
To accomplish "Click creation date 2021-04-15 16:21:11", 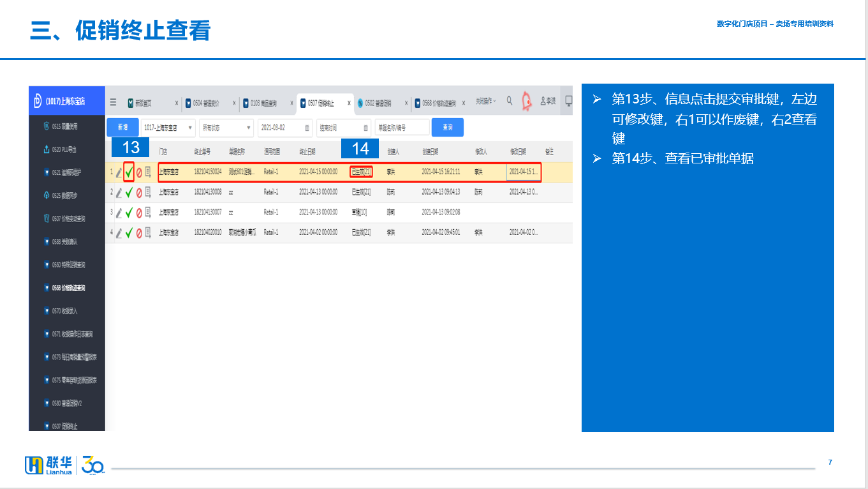I will point(441,172).
